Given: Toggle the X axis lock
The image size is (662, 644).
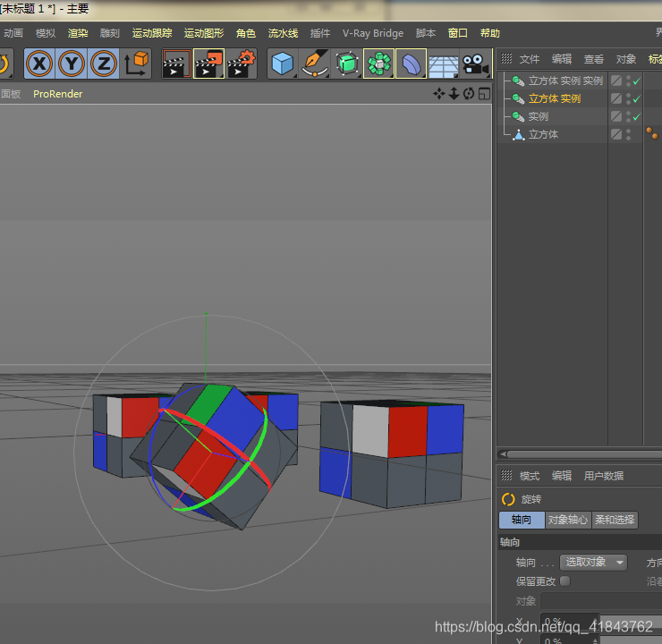Looking at the screenshot, I should [x=39, y=64].
